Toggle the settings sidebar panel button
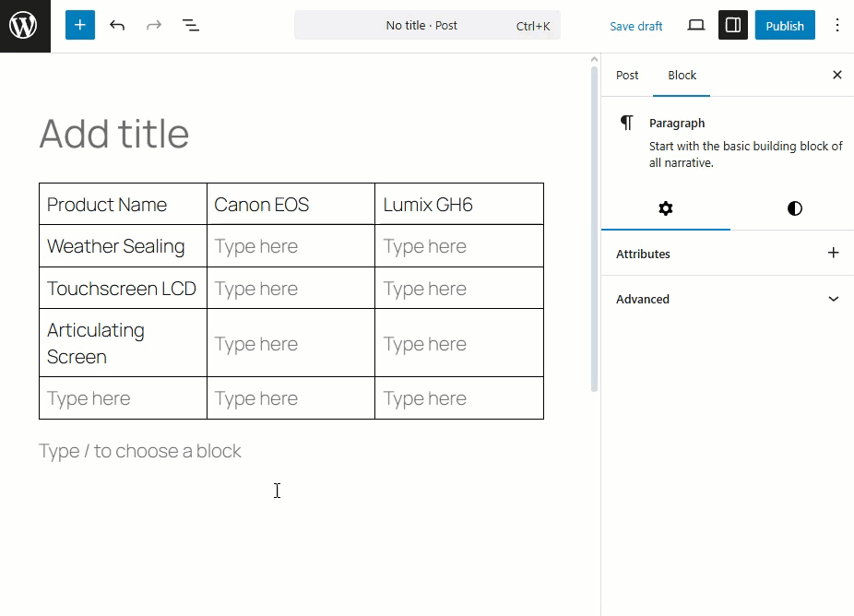Image resolution: width=854 pixels, height=616 pixels. 733,26
